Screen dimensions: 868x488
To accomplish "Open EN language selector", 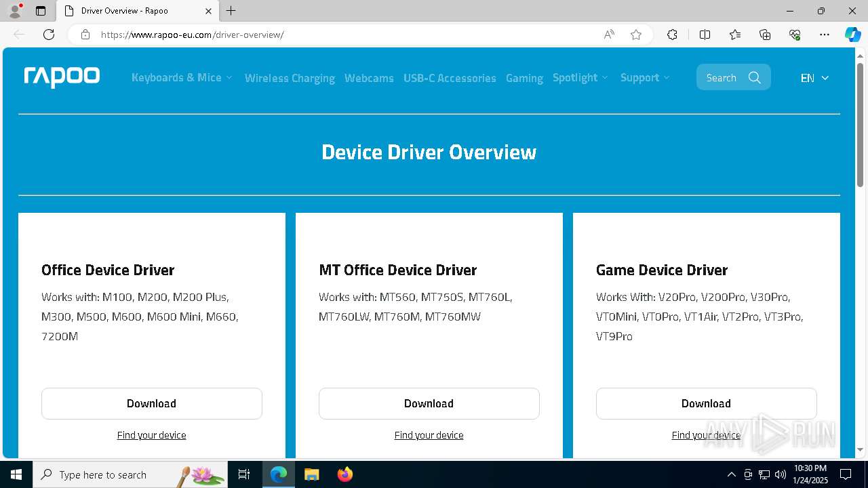I will click(x=814, y=78).
